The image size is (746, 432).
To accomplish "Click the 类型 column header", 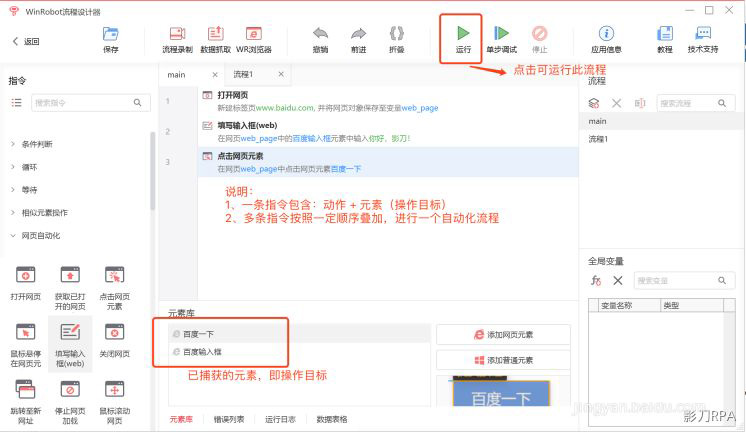I will point(692,305).
